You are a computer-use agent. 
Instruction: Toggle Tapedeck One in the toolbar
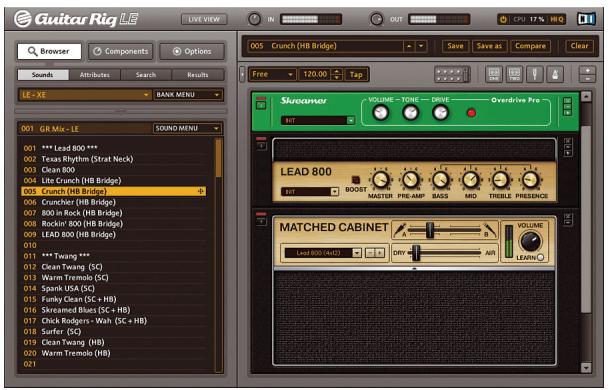pyautogui.click(x=494, y=74)
